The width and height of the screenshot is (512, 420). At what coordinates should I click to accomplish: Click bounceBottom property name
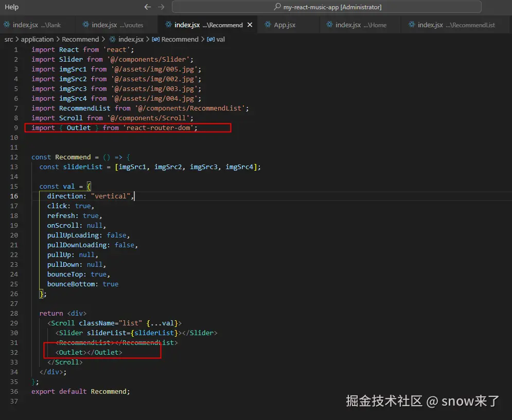point(71,284)
